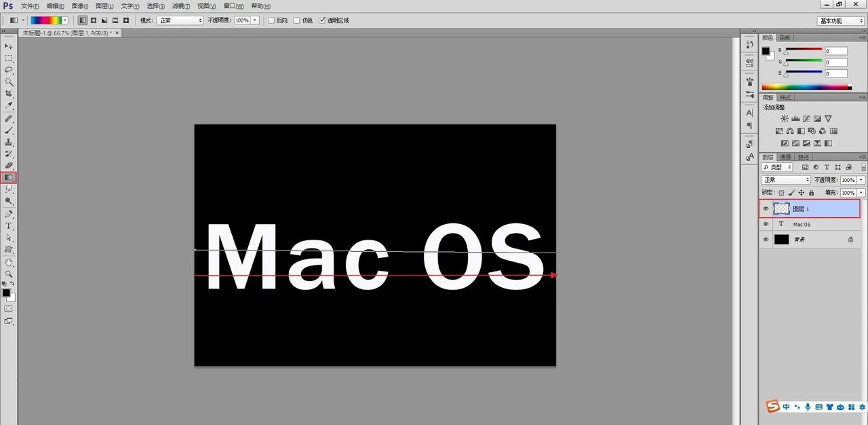Choose reflected gradient style in options bar
Screen dimensions: 868x425
pyautogui.click(x=115, y=20)
